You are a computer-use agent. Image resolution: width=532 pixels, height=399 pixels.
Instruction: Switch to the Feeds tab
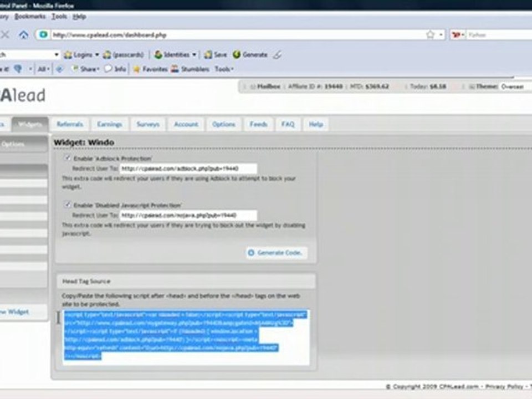[259, 124]
